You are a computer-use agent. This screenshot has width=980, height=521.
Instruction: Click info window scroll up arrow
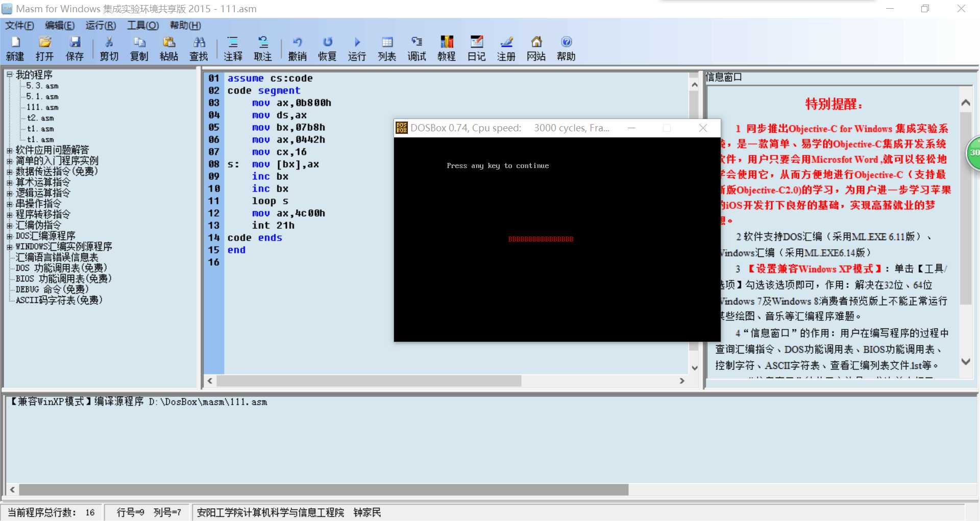pos(965,103)
